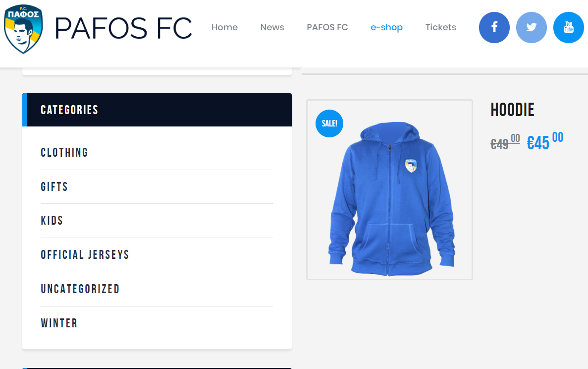Navigate to the Tickets menu item
The width and height of the screenshot is (588, 369).
[440, 27]
